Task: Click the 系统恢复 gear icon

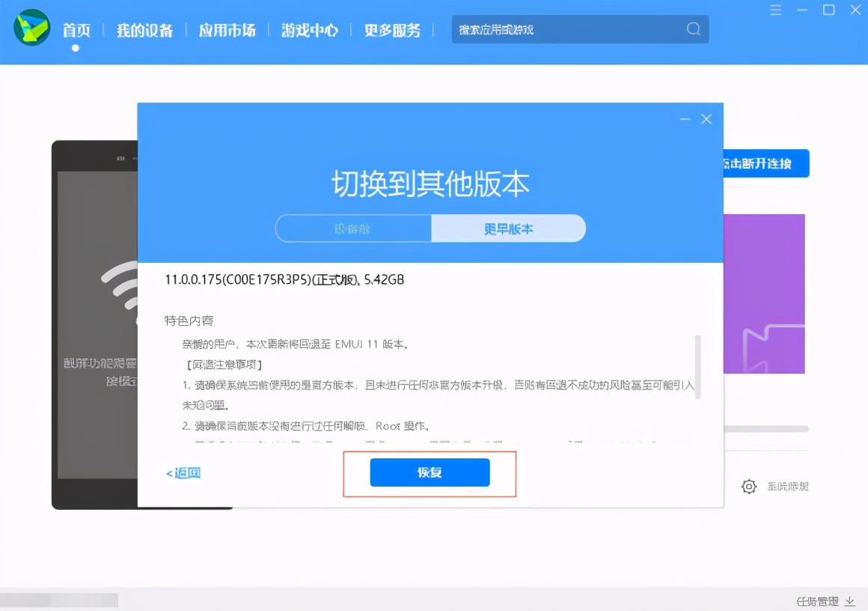Action: [x=748, y=486]
